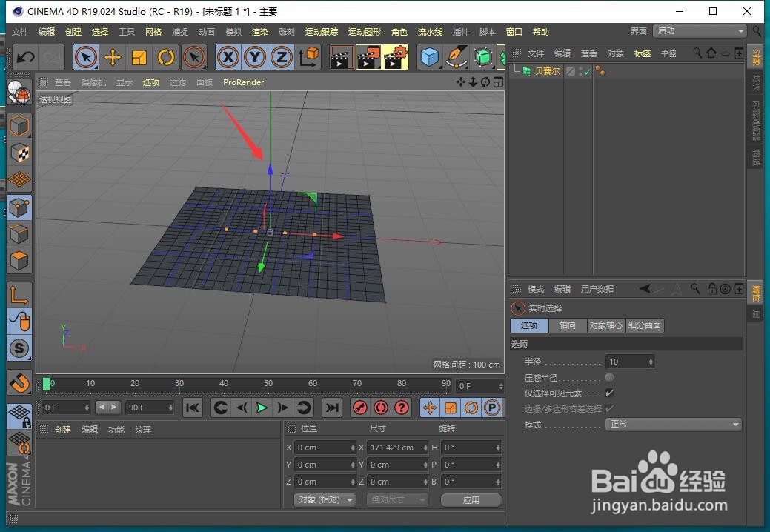The image size is (770, 532).
Task: Click preview range slider arrows
Action: click(107, 407)
